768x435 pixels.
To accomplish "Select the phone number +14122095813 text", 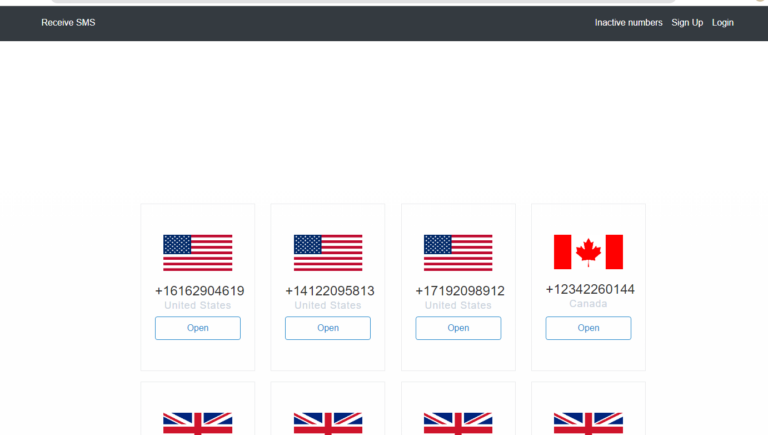I will coord(329,291).
